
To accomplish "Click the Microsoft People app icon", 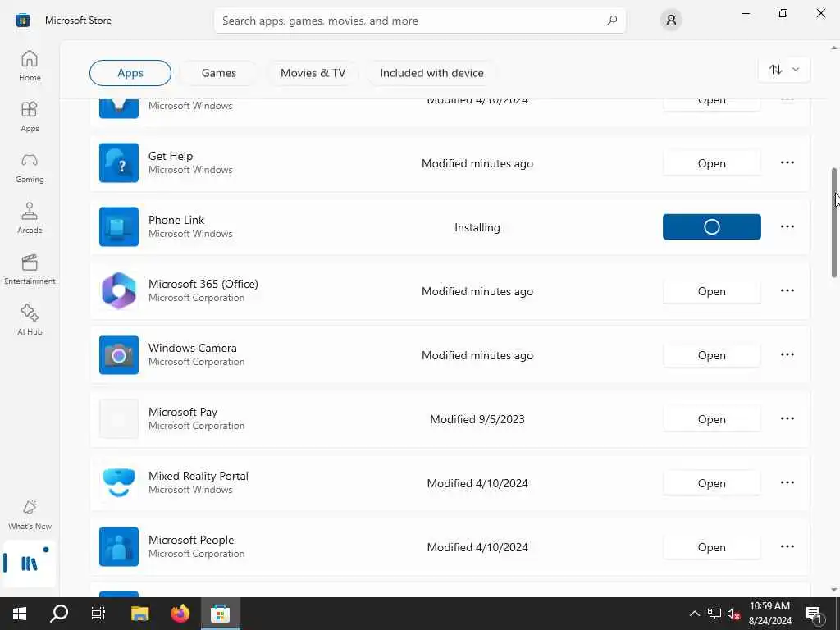I will (x=119, y=546).
